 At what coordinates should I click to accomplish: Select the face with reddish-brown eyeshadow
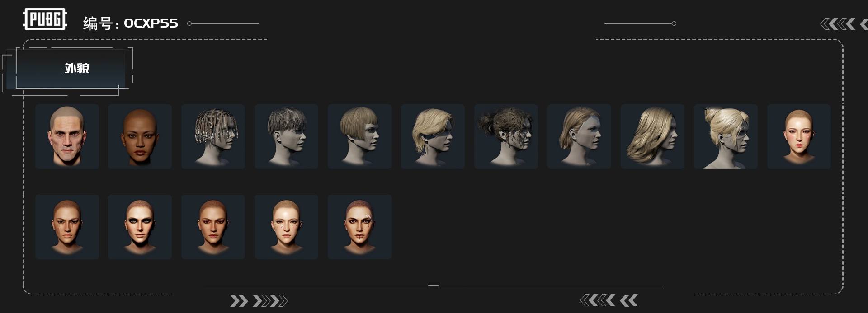point(213,227)
